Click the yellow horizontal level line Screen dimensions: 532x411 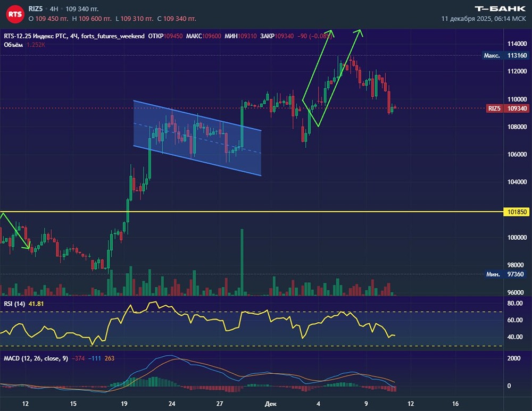(251, 212)
